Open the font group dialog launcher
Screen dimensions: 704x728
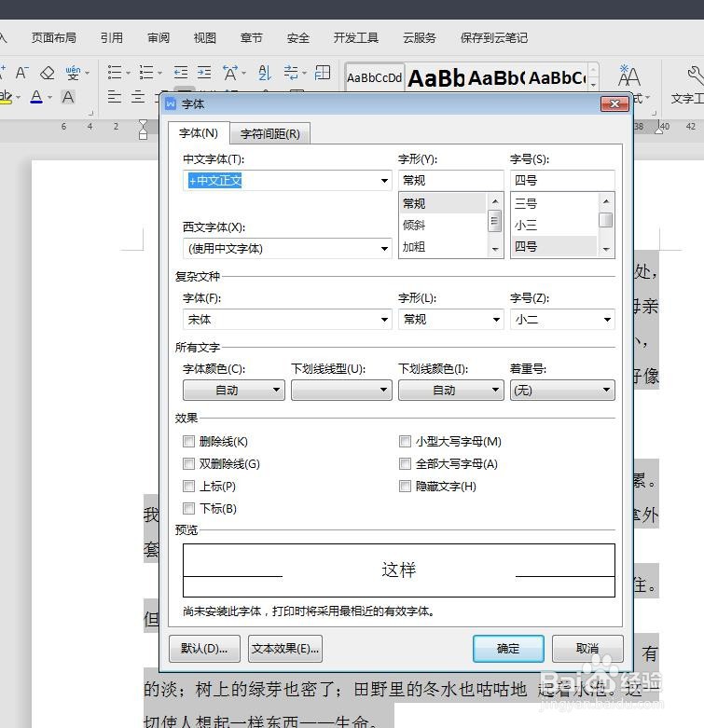(x=91, y=113)
